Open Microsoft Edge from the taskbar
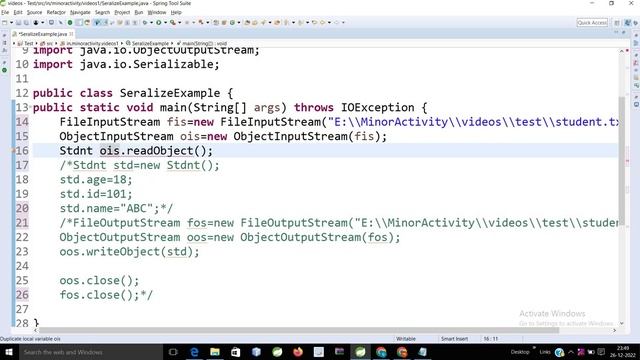Screen dimensions: 640x360 (194, 352)
